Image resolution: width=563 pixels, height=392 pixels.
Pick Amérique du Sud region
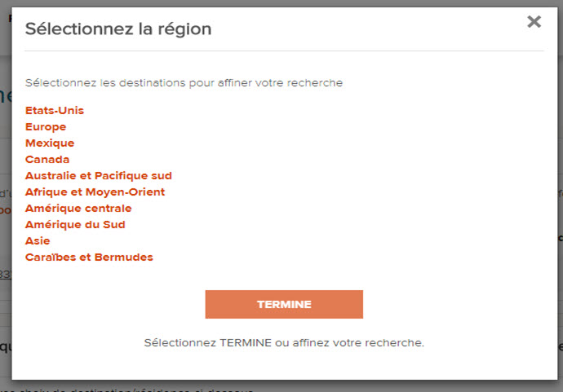click(x=75, y=225)
